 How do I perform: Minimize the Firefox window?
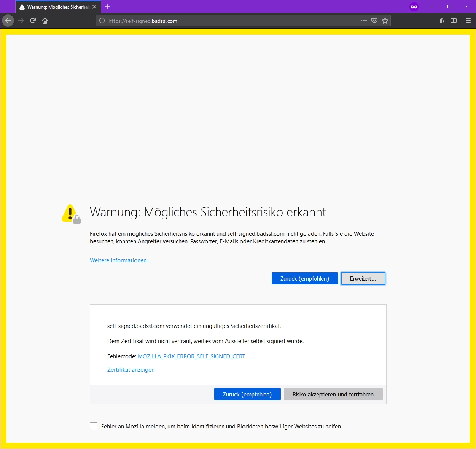(432, 6)
